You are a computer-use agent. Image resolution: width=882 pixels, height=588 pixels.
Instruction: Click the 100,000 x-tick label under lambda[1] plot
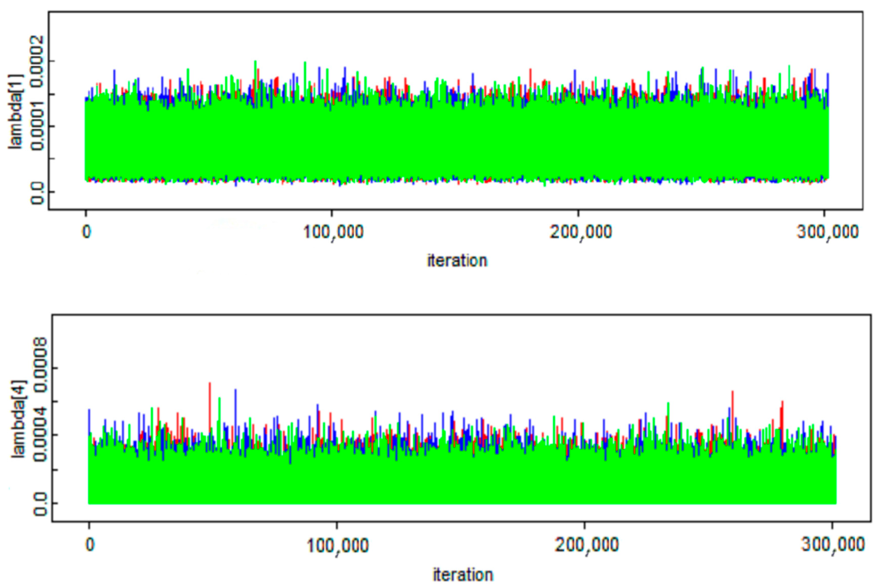tap(333, 232)
